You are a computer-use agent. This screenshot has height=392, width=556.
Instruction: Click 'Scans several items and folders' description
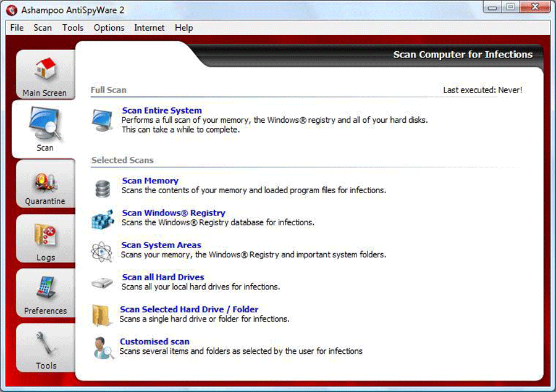pos(241,351)
